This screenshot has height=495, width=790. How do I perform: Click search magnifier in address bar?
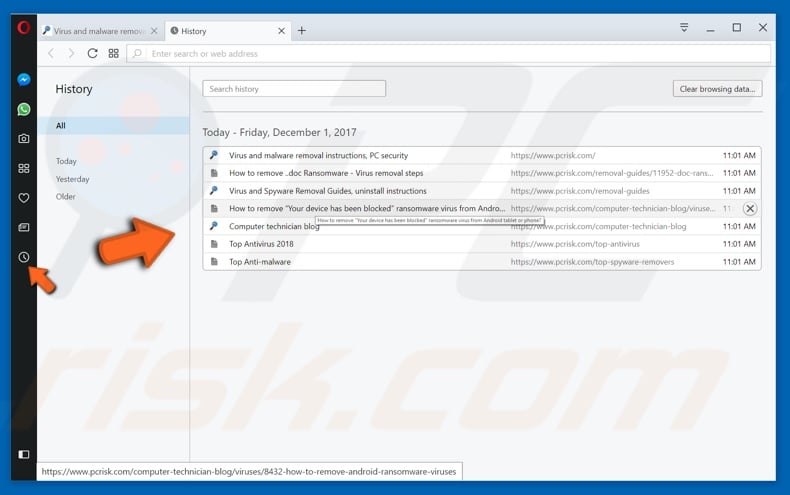137,53
